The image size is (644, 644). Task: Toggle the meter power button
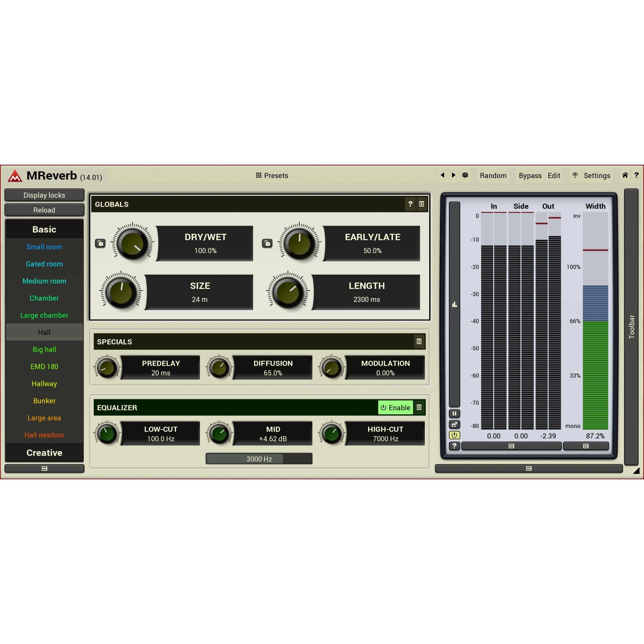tap(454, 435)
